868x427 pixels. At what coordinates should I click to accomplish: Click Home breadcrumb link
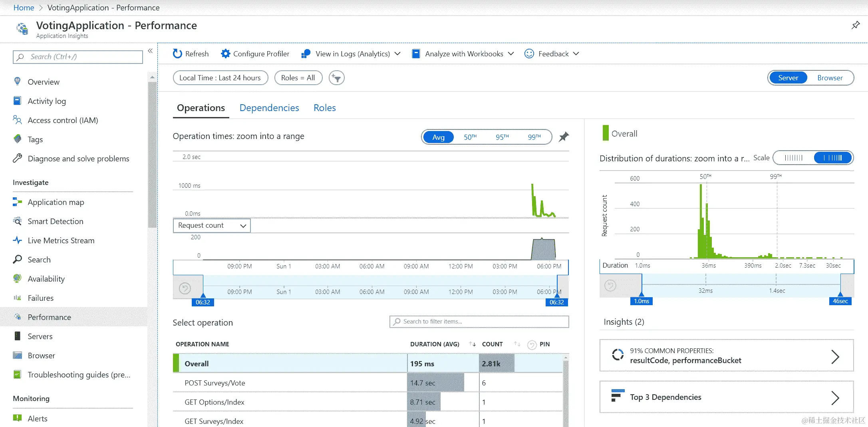[x=24, y=8]
